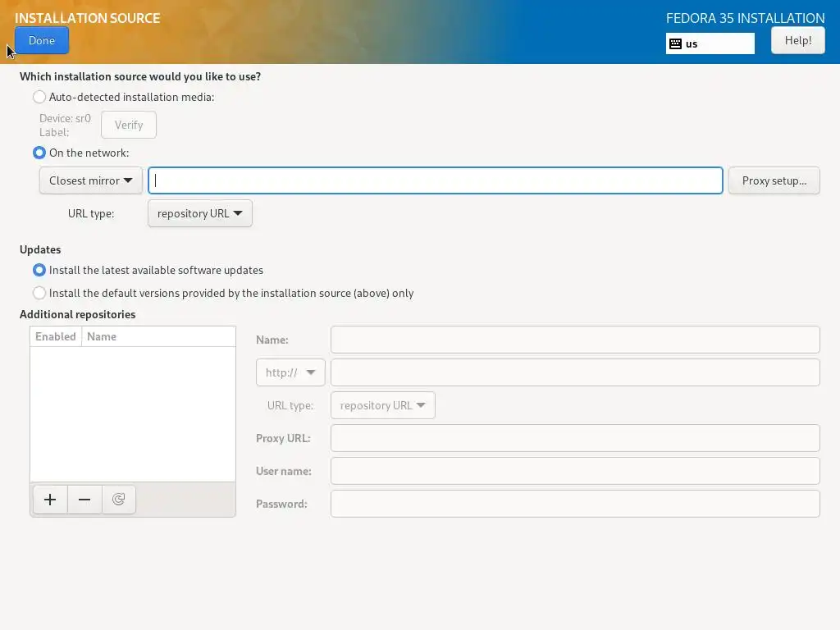Image resolution: width=840 pixels, height=630 pixels.
Task: Click the Enabled column header
Action: [x=56, y=336]
